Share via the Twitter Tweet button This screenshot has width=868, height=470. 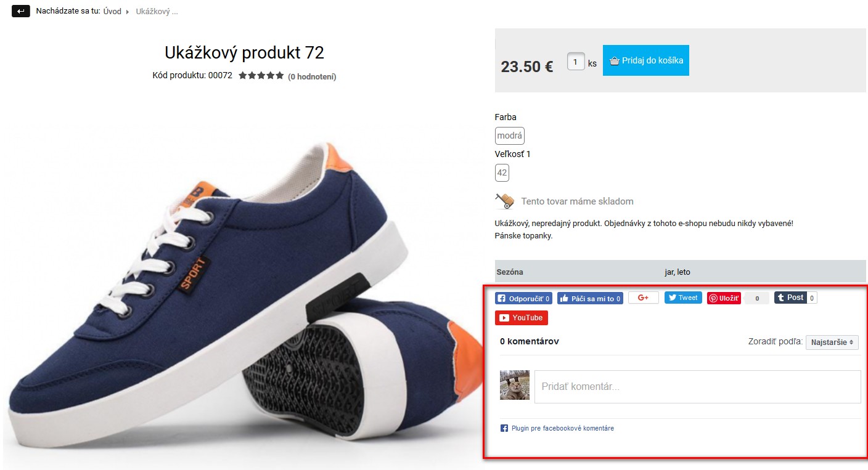(x=682, y=298)
